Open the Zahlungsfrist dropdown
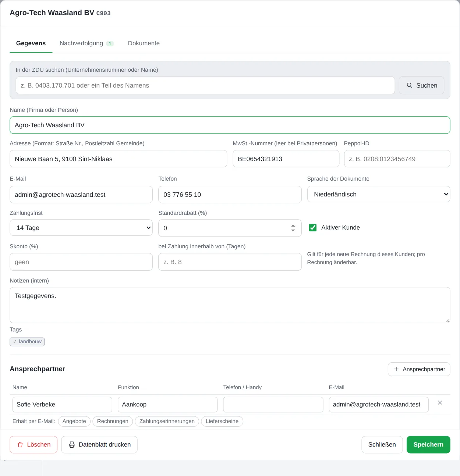 coord(81,228)
